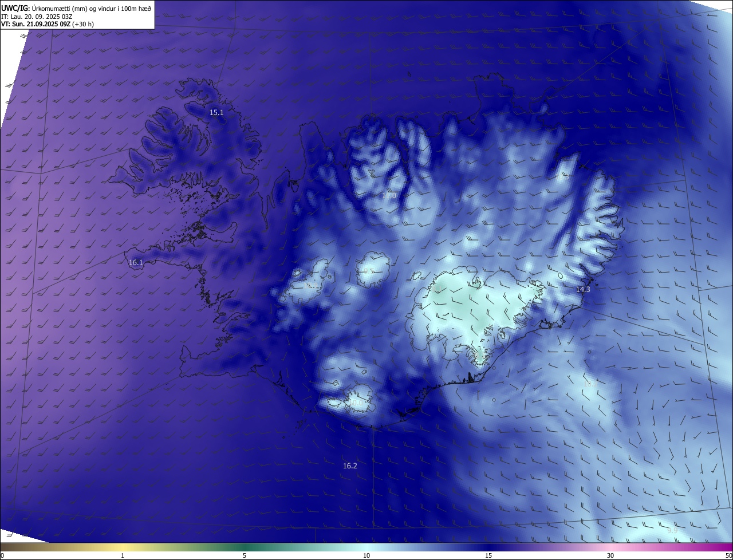Click the faint 9.9 value label
The height and width of the screenshot is (560, 733).
point(672,531)
